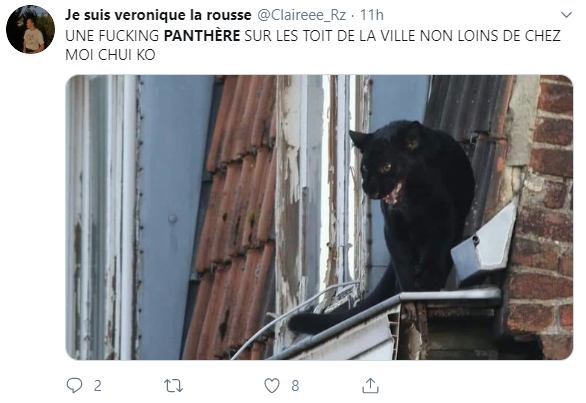
Task: Expand the tweet options chevron menu
Action: (567, 15)
